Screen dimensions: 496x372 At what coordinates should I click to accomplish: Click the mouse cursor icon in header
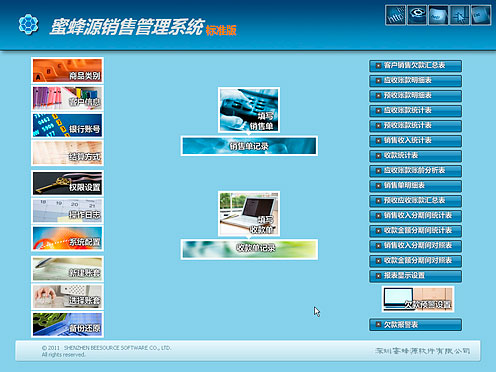459,15
